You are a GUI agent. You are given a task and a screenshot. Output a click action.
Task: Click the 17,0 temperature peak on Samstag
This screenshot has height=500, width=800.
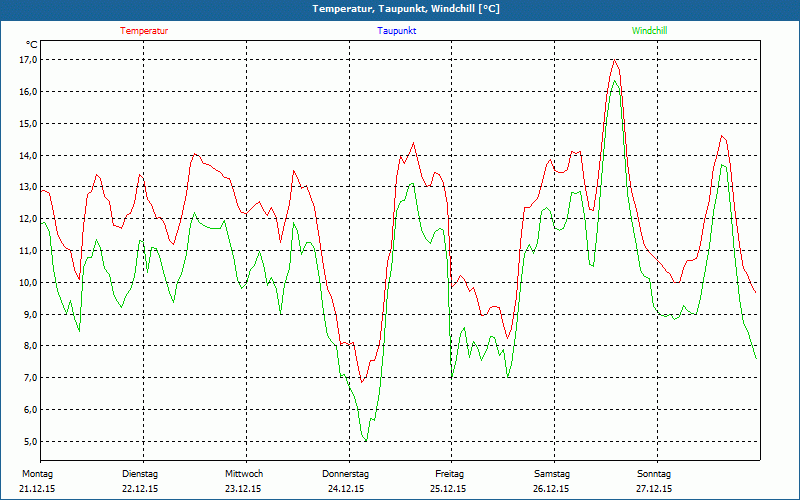pos(615,60)
